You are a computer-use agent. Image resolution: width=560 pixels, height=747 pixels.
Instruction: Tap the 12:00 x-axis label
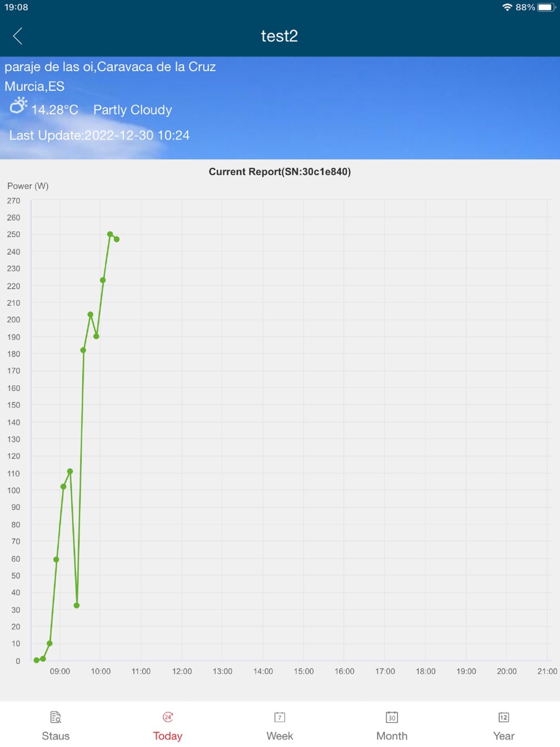pyautogui.click(x=182, y=671)
